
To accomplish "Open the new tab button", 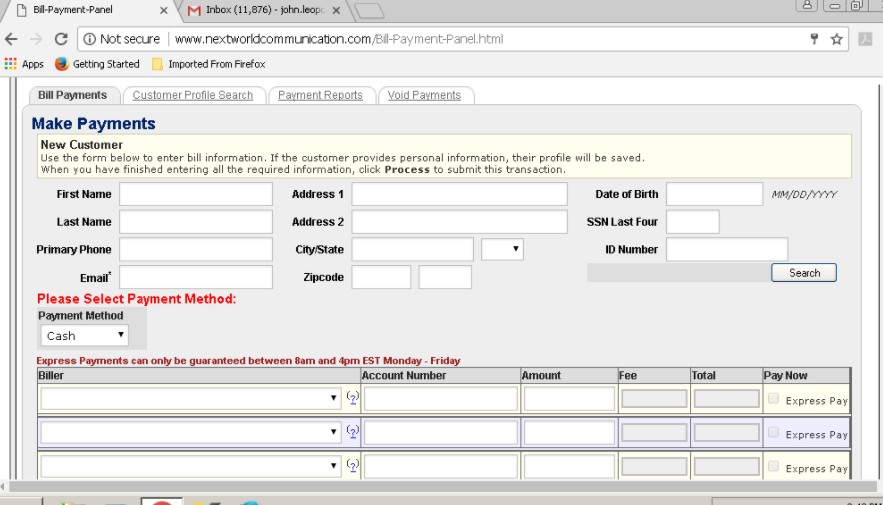I will (x=370, y=11).
